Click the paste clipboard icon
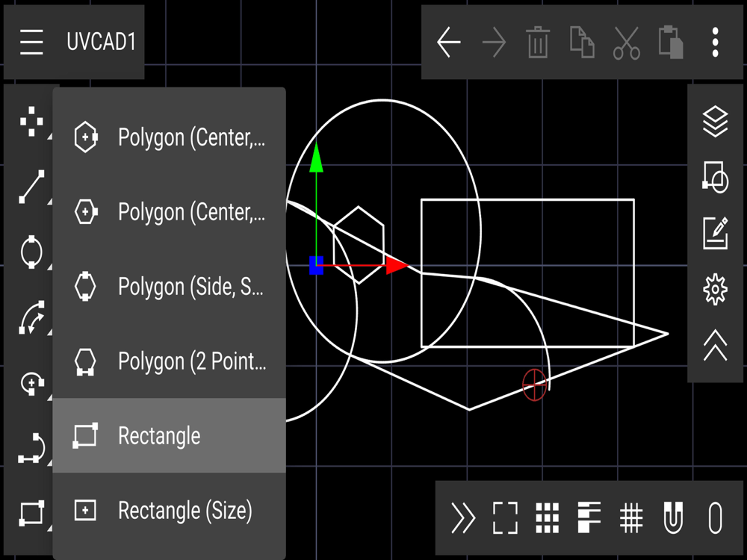Screen dimensions: 747x560 click(x=671, y=43)
